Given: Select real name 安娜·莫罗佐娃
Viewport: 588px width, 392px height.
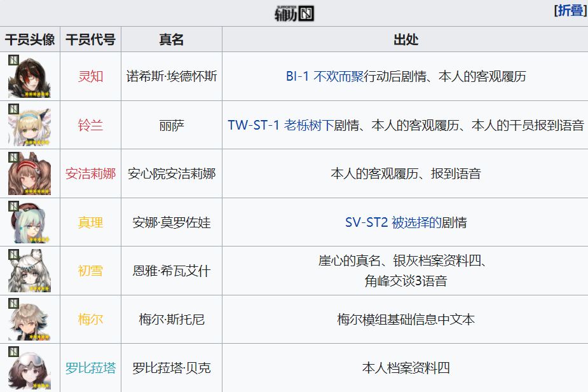Looking at the screenshot, I should [172, 222].
